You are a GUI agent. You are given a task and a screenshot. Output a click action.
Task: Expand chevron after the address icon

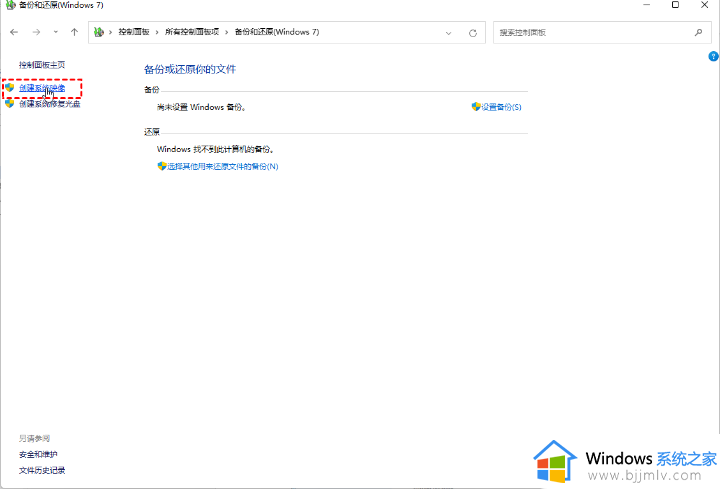[111, 32]
